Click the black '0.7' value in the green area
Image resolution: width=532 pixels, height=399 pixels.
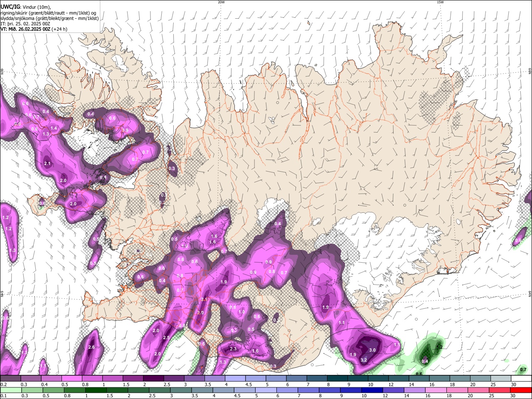[523, 369]
